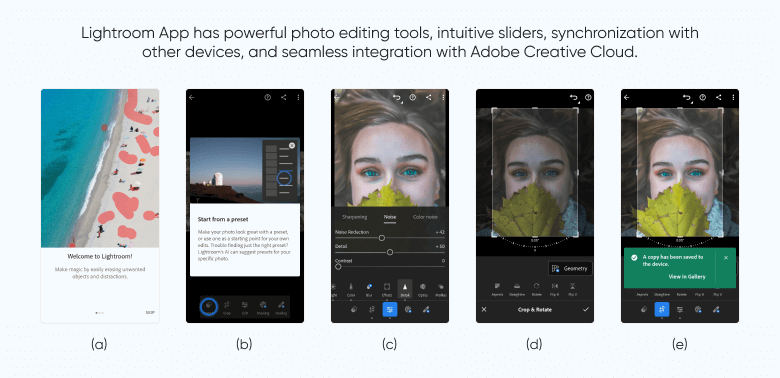Tap the Presets icon in screen (c) bottom bar
780x378 pixels.
[x=354, y=309]
